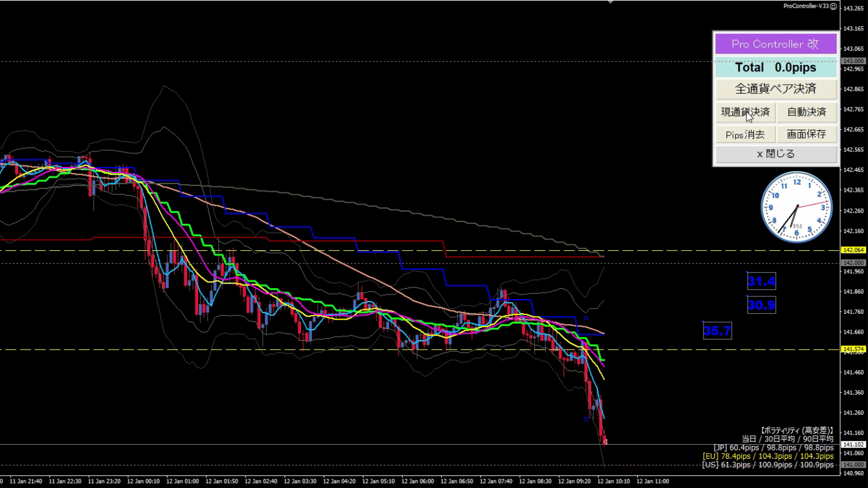Click the 141.000 price level label
The image size is (868, 488).
click(853, 465)
